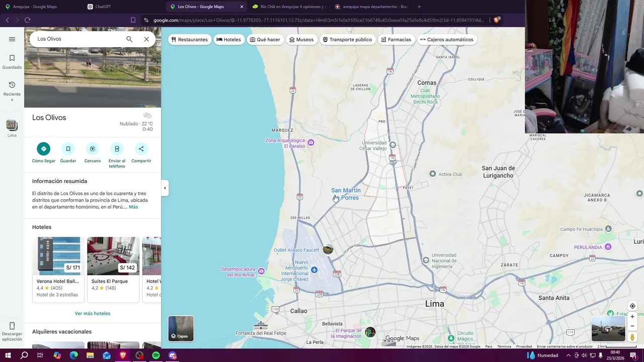Viewport: 644px width, 362px height.
Task: Click Universidad César Vallejo marker
Action: pos(393,145)
